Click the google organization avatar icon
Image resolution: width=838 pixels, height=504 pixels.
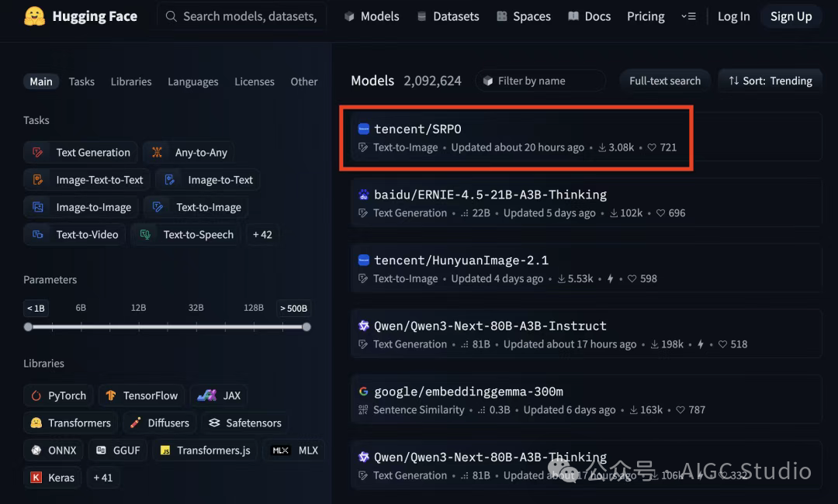[x=363, y=392]
